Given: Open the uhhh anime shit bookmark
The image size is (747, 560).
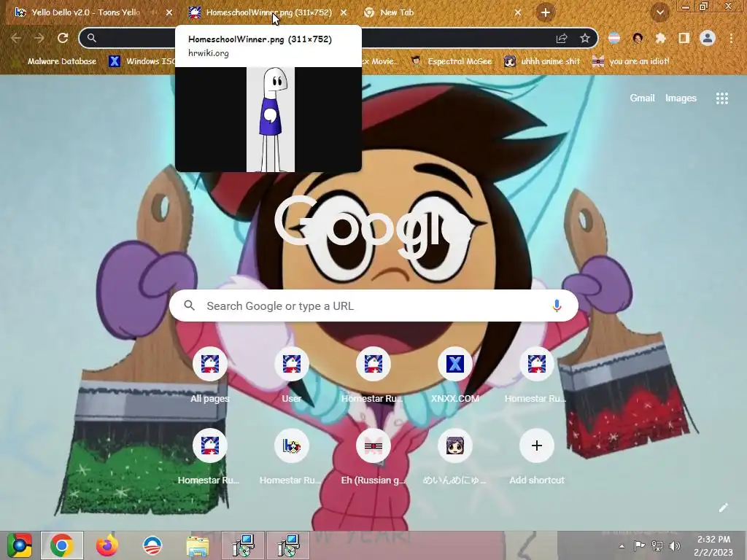Looking at the screenshot, I should (x=543, y=61).
